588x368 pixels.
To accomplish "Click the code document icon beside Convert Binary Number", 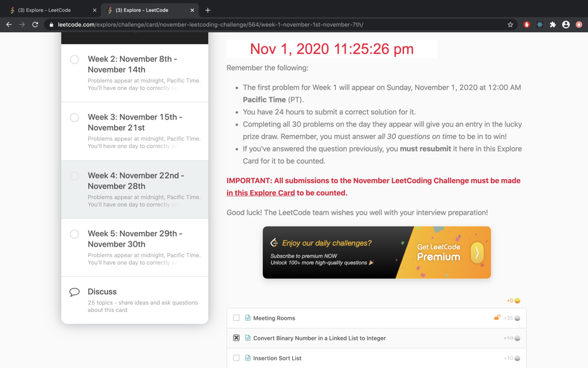I will 248,337.
